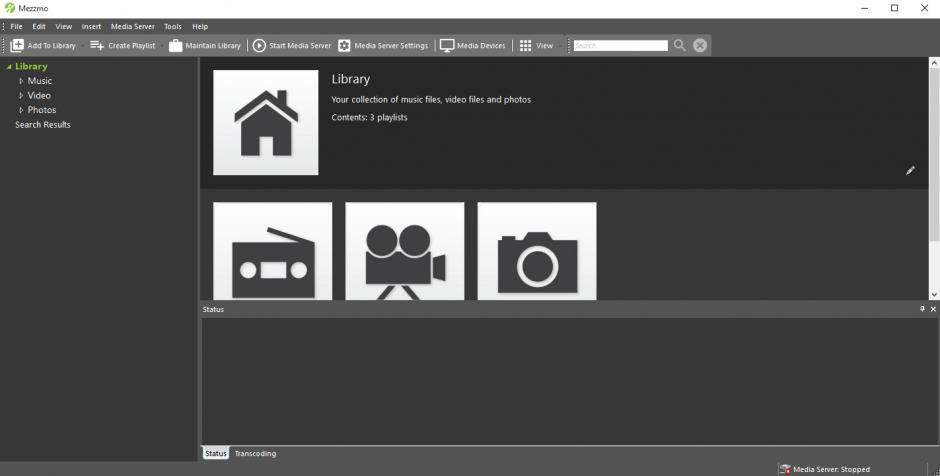The width and height of the screenshot is (940, 476).
Task: Open Media Server Settings gear button
Action: pos(383,46)
